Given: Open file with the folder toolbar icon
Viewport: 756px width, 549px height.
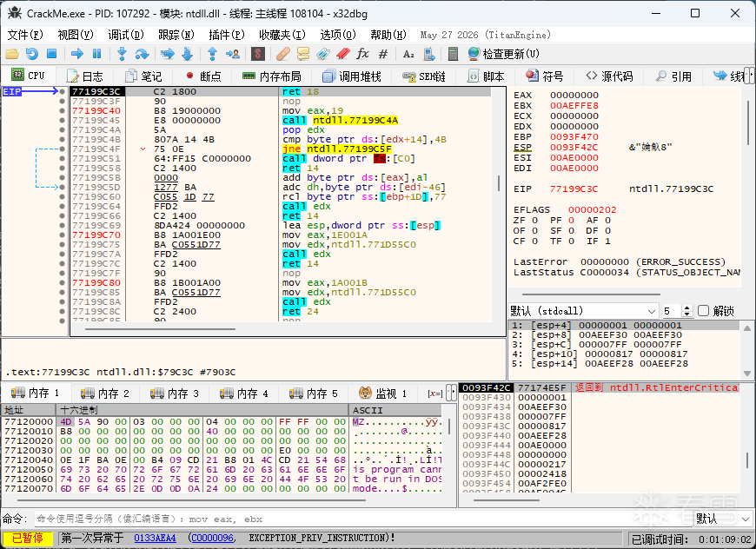Looking at the screenshot, I should pyautogui.click(x=12, y=54).
